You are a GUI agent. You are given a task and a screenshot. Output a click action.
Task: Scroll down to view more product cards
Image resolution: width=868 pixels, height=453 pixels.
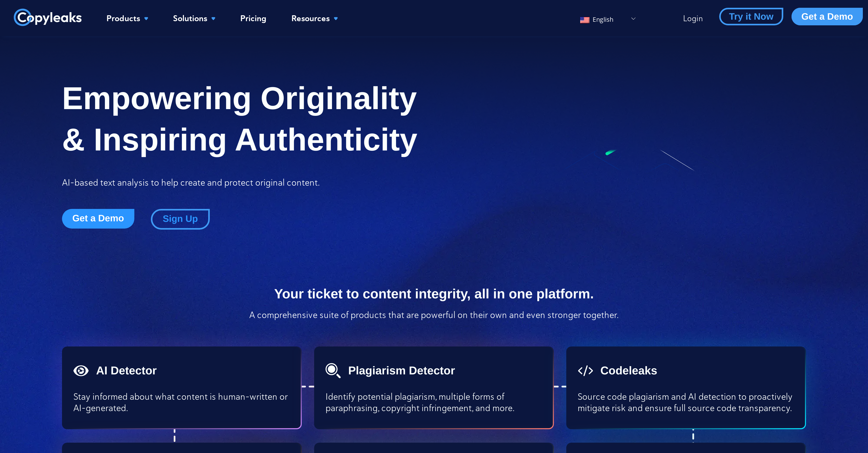coord(434,402)
